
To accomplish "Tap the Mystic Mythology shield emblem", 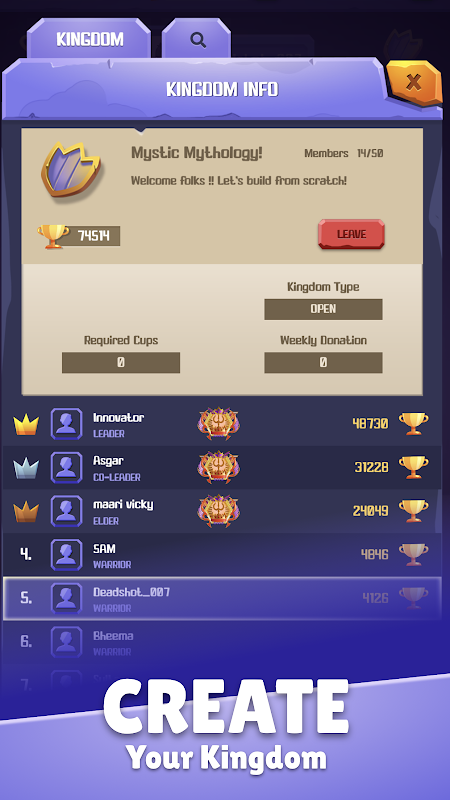I will tap(71, 169).
